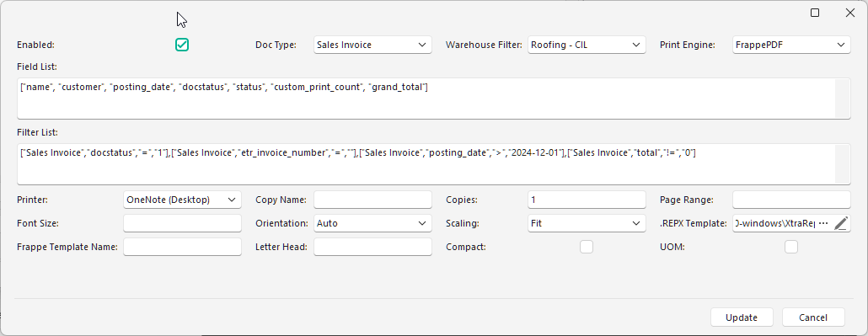Click the Cancel button

[x=813, y=317]
